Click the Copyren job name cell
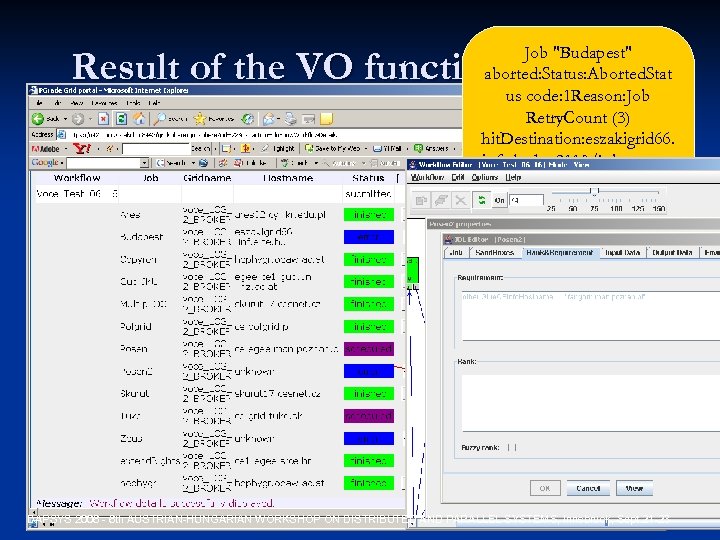The height and width of the screenshot is (540, 720). 138,259
